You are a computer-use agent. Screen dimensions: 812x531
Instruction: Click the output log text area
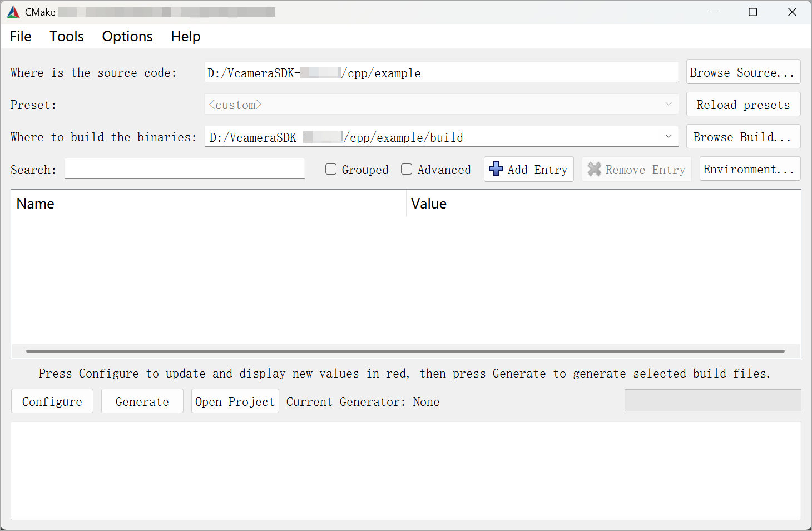406,471
